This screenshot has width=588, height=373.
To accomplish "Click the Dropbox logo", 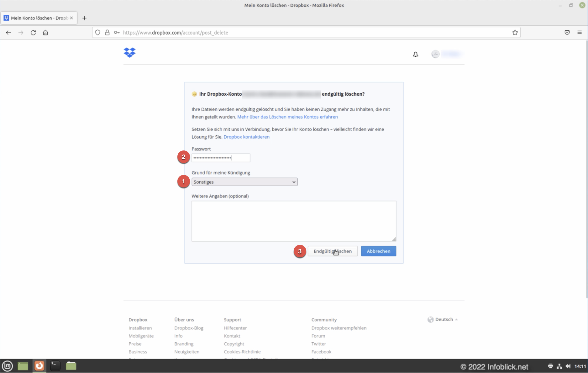I will [x=130, y=53].
